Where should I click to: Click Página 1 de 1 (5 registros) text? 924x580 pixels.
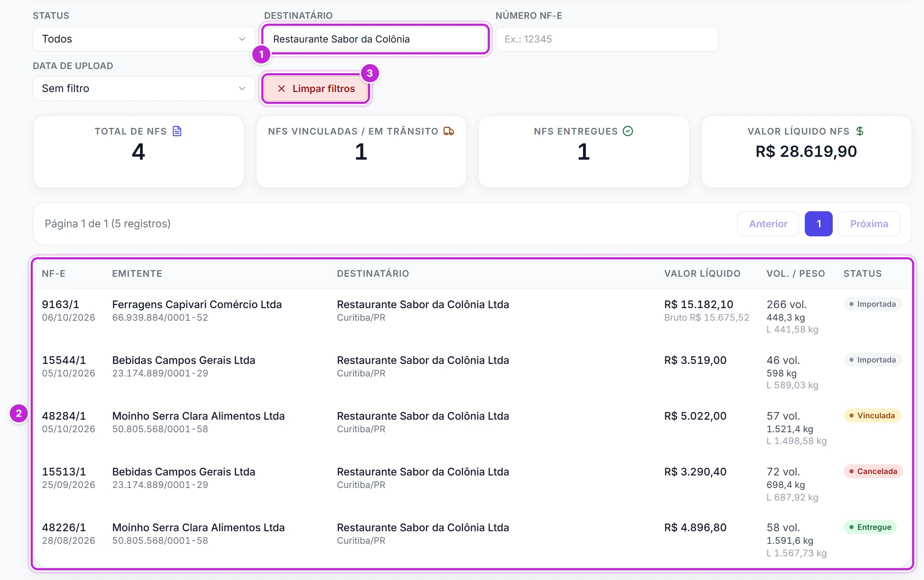click(107, 224)
